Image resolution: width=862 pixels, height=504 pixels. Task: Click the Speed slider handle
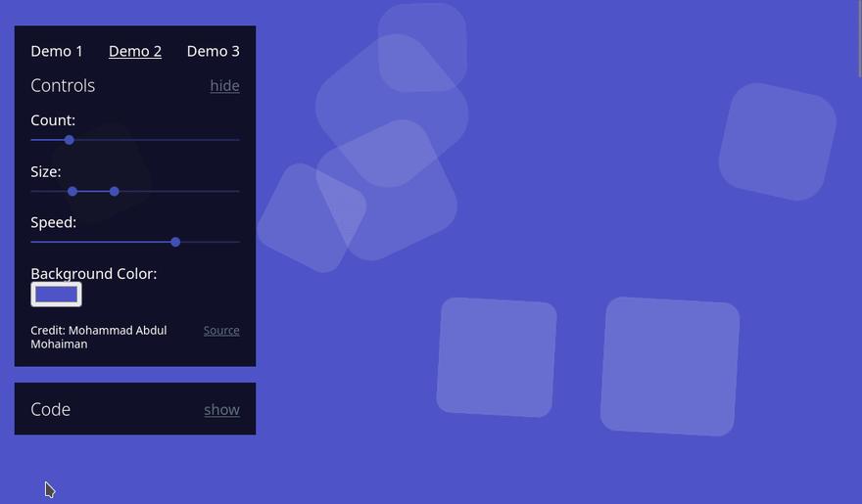click(175, 242)
